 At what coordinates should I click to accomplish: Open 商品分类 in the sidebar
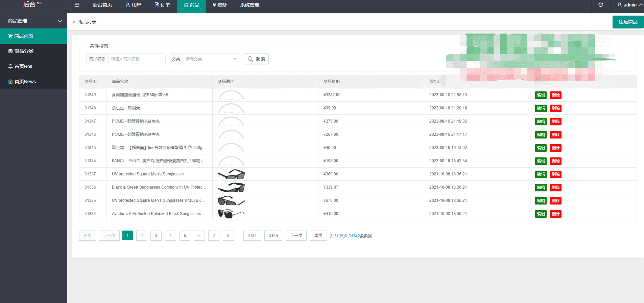[24, 51]
